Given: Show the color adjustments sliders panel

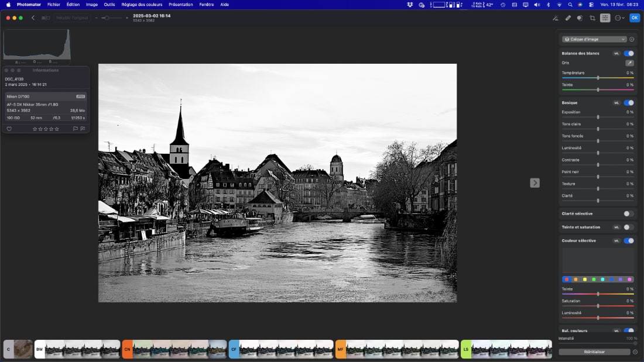Looking at the screenshot, I should [x=605, y=18].
